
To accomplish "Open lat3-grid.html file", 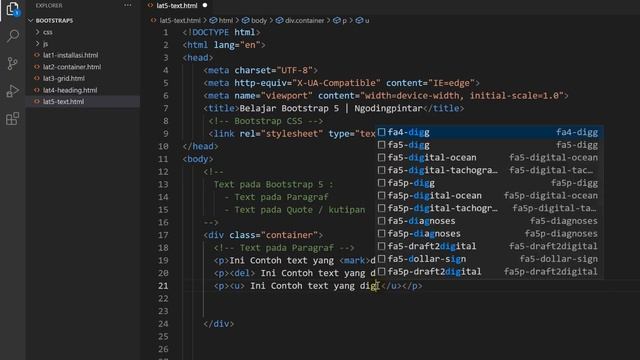I will [x=64, y=78].
